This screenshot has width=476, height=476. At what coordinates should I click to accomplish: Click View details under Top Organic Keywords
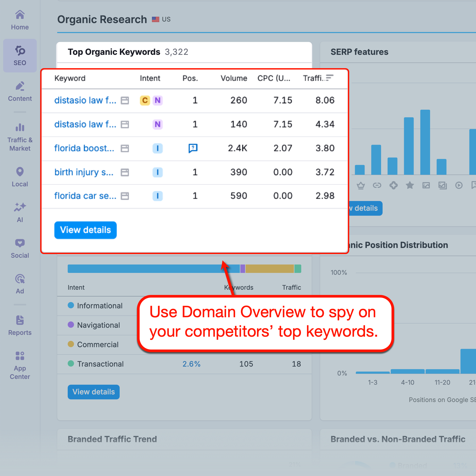tap(85, 230)
